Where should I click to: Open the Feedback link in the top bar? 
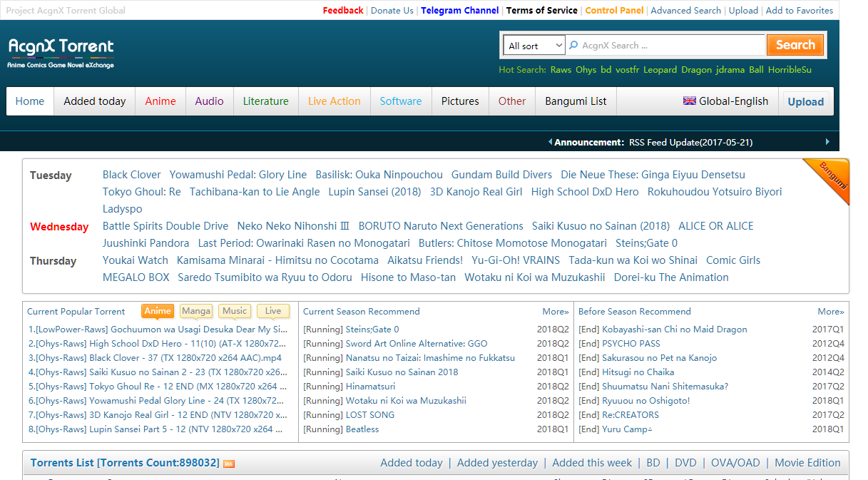point(343,11)
